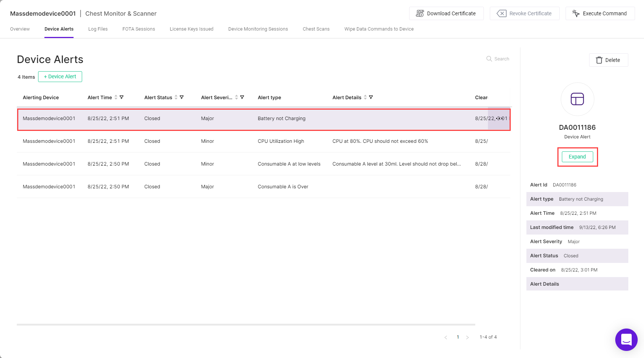The image size is (644, 358).
Task: Click the Search magnifier icon
Action: point(489,59)
